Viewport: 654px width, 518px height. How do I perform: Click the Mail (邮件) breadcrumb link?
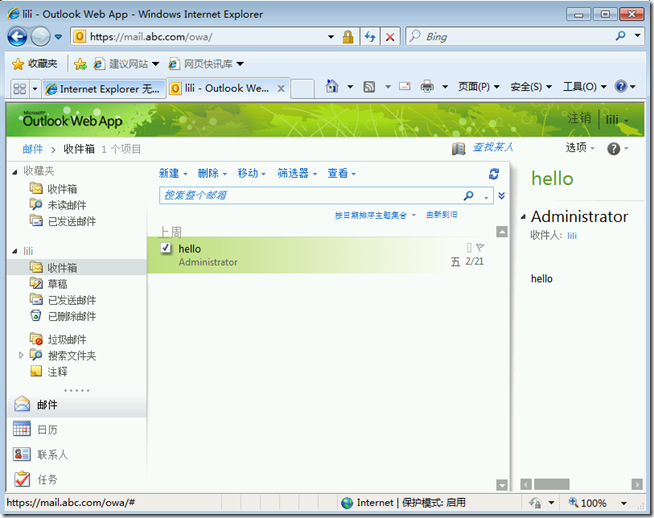(33, 149)
